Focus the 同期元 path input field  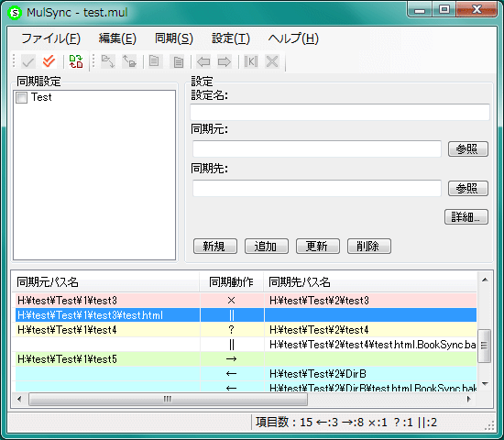317,148
